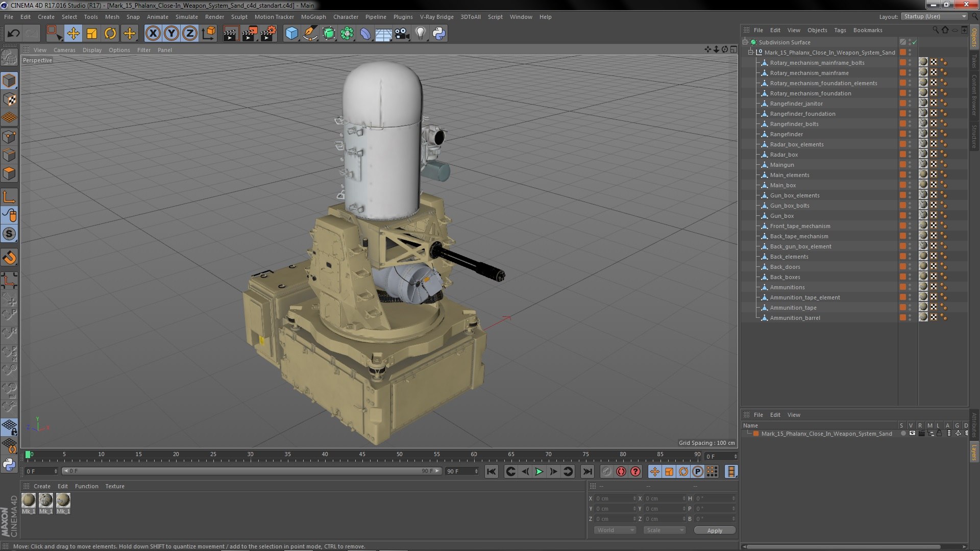980x551 pixels.
Task: Collapse Mark_15_Phalanx null object tree
Action: pyautogui.click(x=751, y=53)
